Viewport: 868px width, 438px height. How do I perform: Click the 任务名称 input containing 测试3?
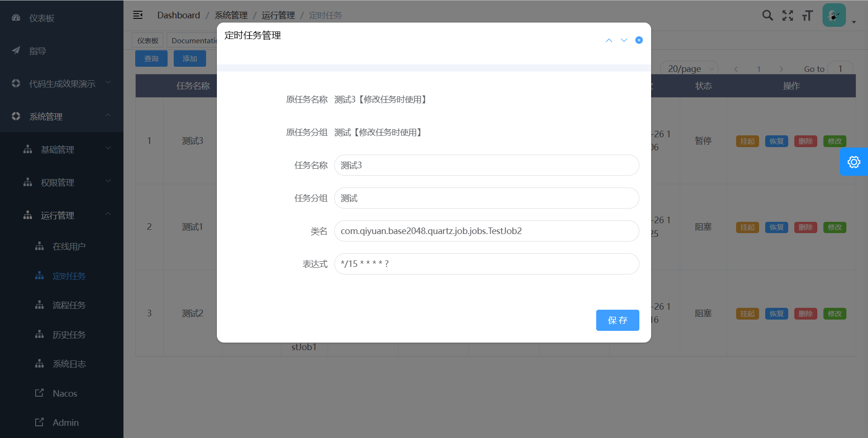[486, 165]
